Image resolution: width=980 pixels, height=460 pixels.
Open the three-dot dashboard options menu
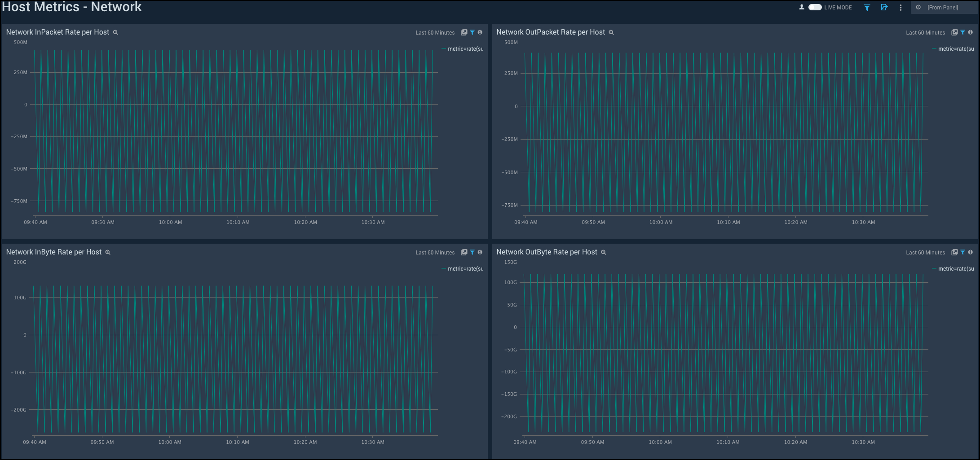click(x=900, y=8)
